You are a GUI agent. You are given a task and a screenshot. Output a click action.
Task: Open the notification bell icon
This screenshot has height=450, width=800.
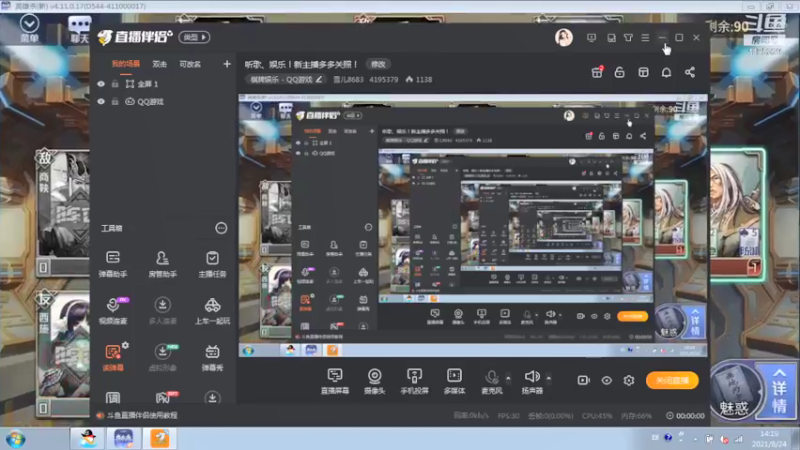click(666, 72)
